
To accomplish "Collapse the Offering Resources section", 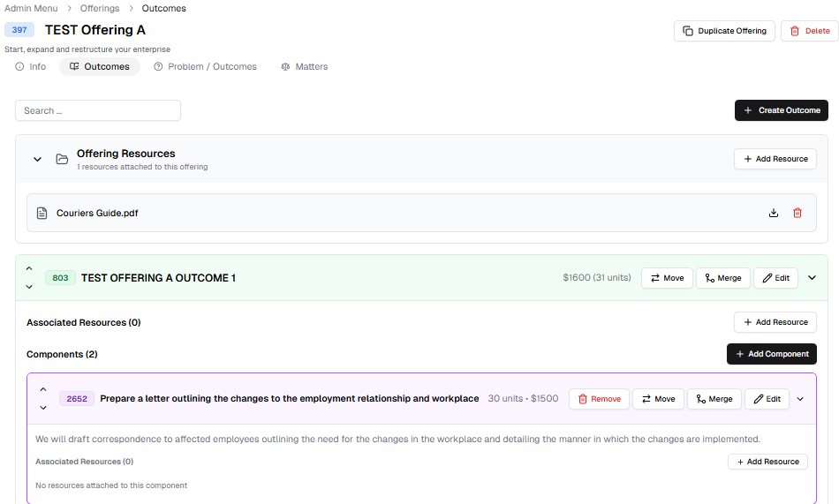I will 37,159.
